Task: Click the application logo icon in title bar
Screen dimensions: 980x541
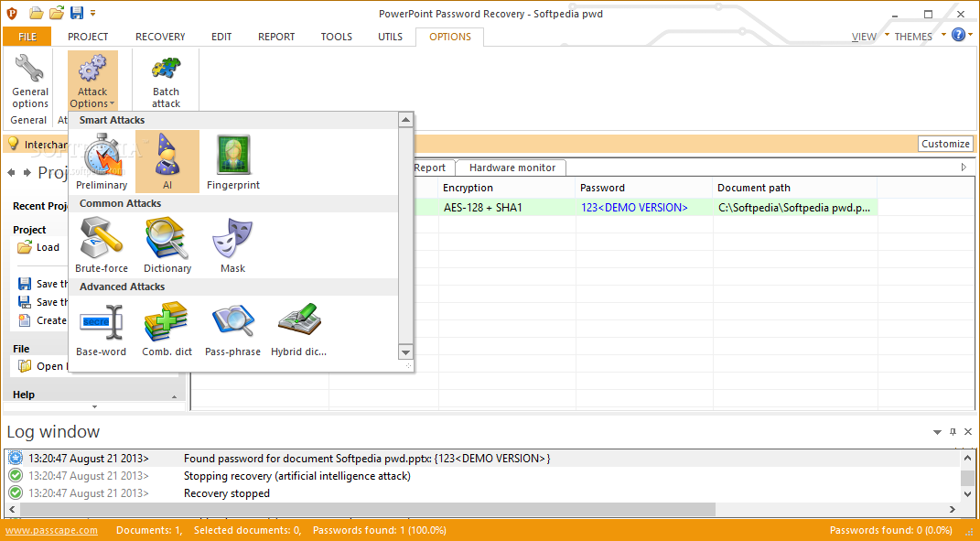Action: click(x=11, y=13)
